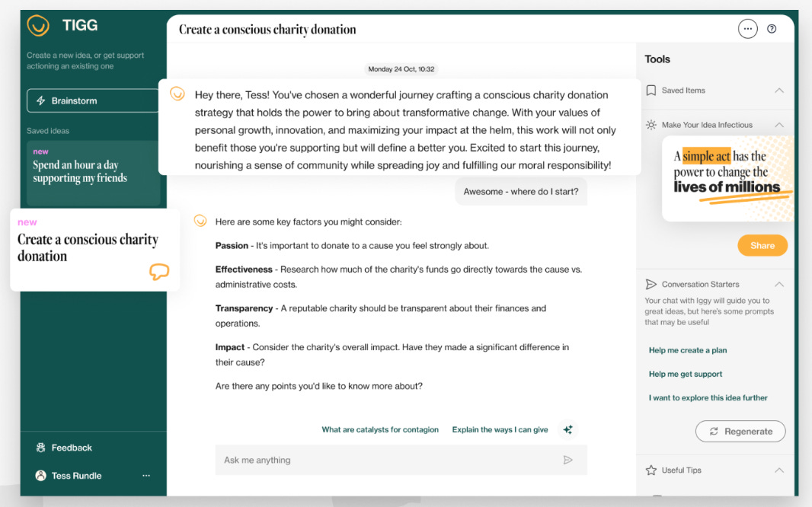Open the help question mark icon
Image resolution: width=812 pixels, height=507 pixels.
(772, 29)
